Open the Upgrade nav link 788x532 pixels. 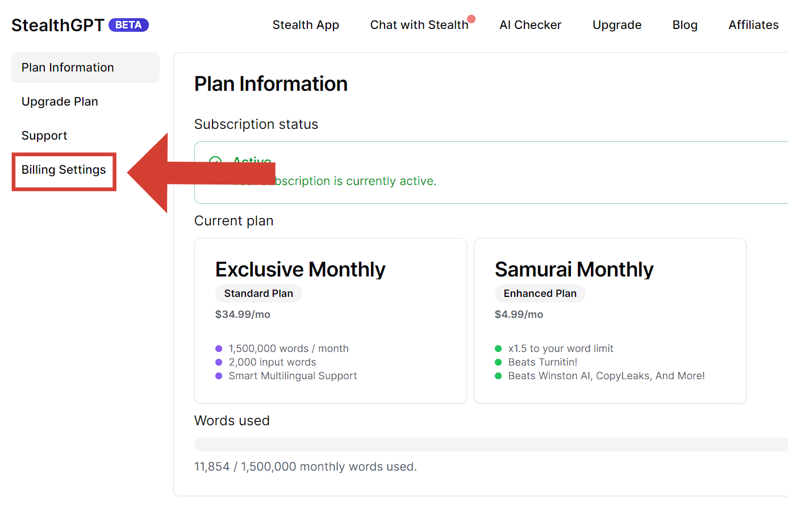click(616, 25)
